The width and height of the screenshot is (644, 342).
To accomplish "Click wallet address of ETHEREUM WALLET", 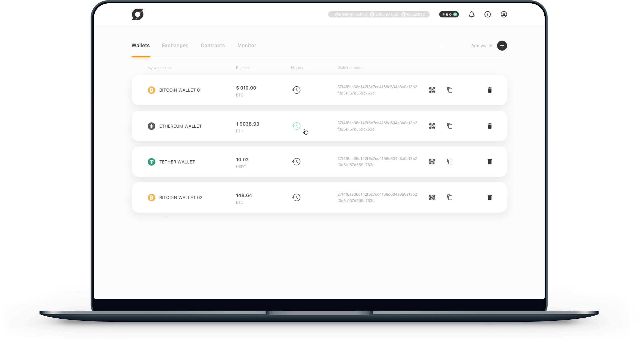I will pos(377,126).
